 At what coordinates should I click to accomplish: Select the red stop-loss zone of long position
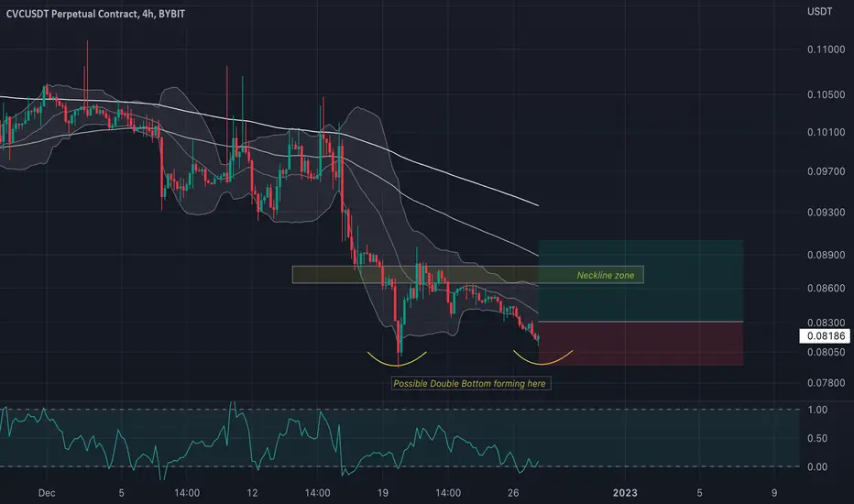pos(641,344)
